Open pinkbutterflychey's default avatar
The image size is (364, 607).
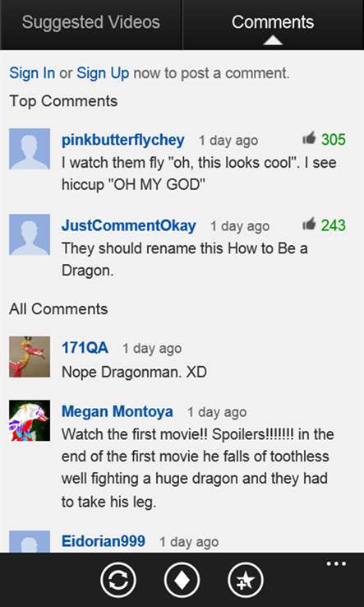[30, 149]
